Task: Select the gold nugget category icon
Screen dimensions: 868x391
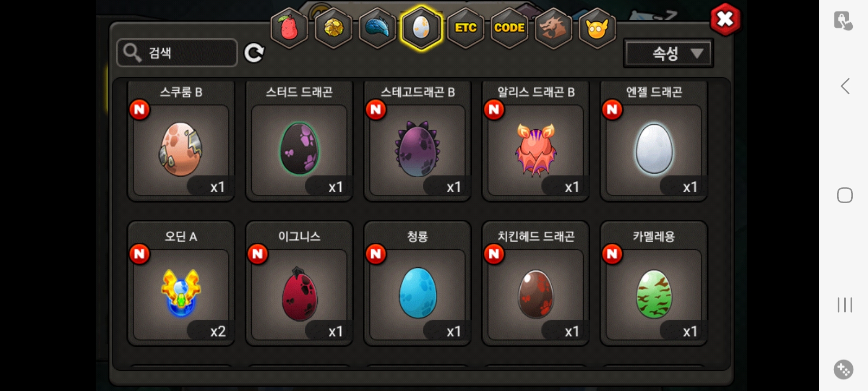Action: 333,28
